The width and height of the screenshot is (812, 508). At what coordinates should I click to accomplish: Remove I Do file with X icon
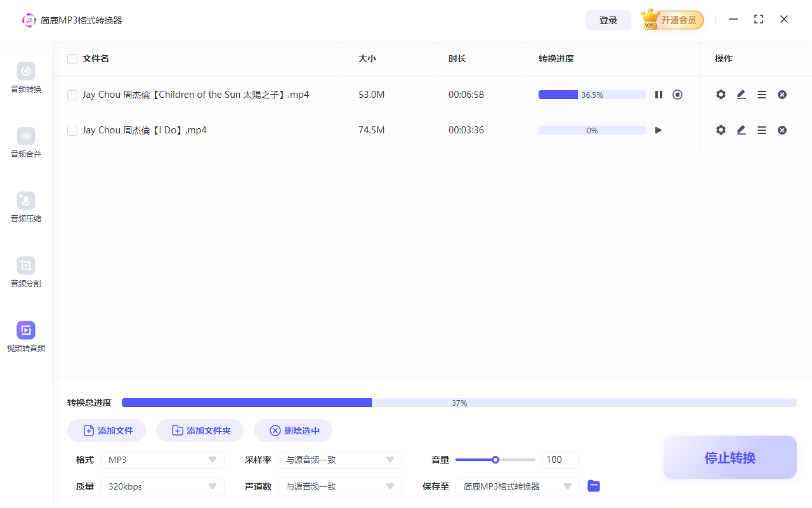[782, 130]
